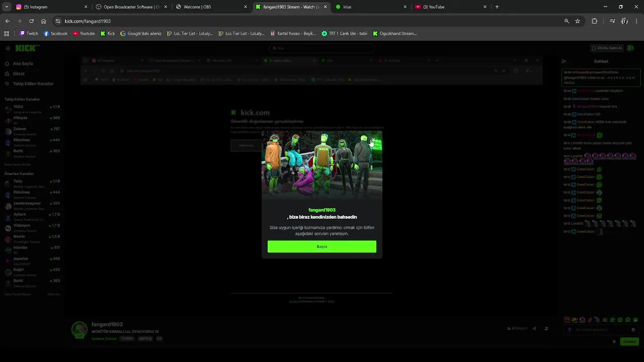Open the Ayberk recommended channel
The image size is (644, 362).
(32, 216)
